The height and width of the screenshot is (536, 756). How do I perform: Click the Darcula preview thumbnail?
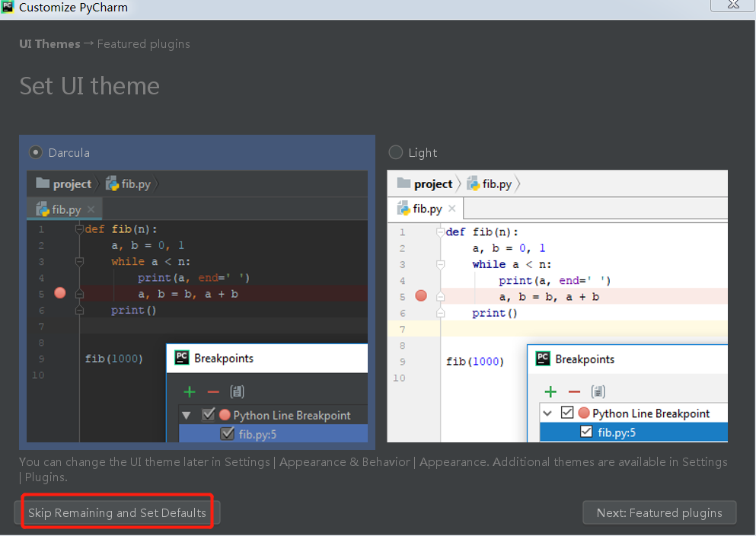tap(197, 306)
